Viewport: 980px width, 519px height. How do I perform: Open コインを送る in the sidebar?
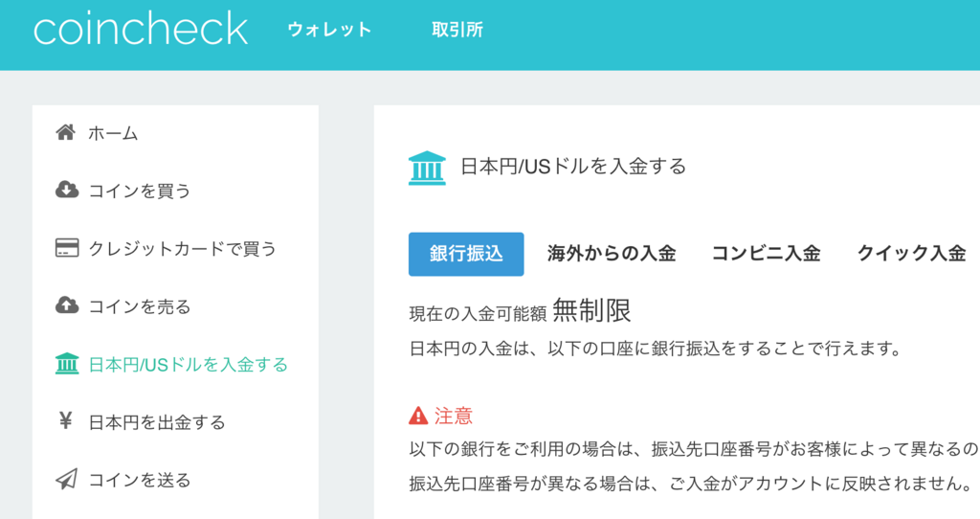[140, 480]
